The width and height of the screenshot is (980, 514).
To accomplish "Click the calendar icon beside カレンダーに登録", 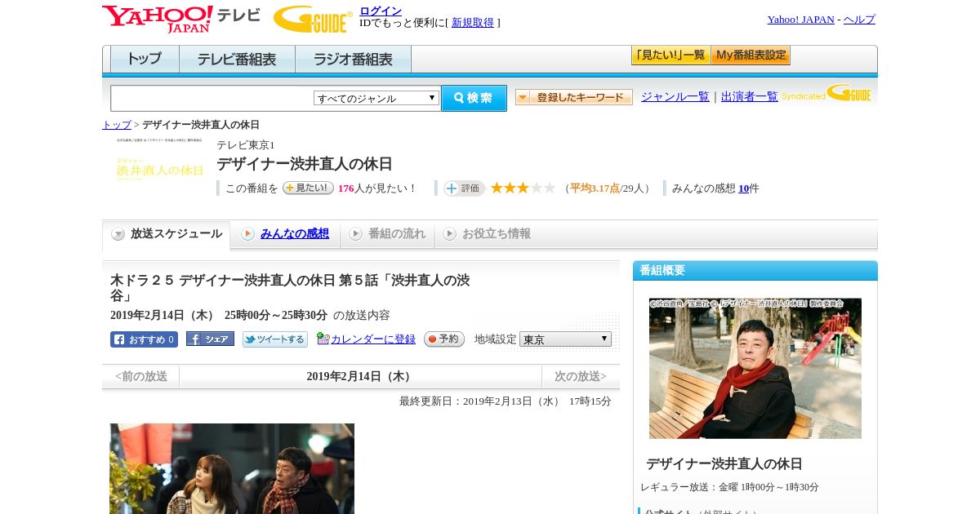I will [x=323, y=339].
